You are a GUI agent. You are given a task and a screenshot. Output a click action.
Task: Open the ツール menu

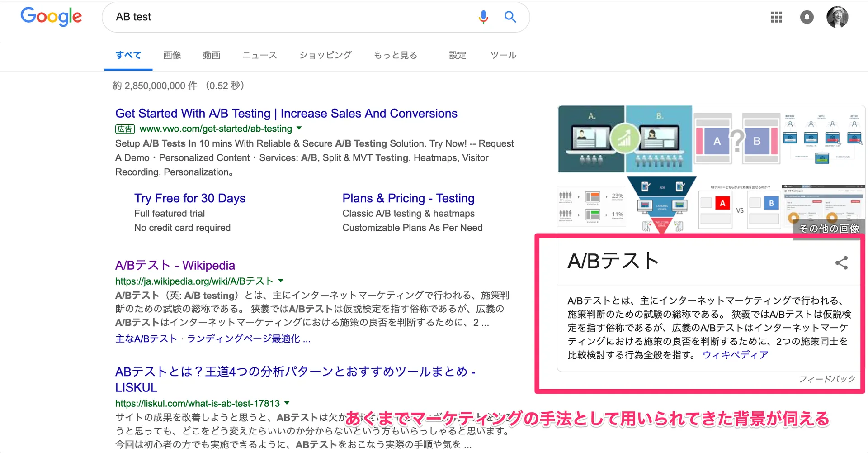tap(503, 55)
